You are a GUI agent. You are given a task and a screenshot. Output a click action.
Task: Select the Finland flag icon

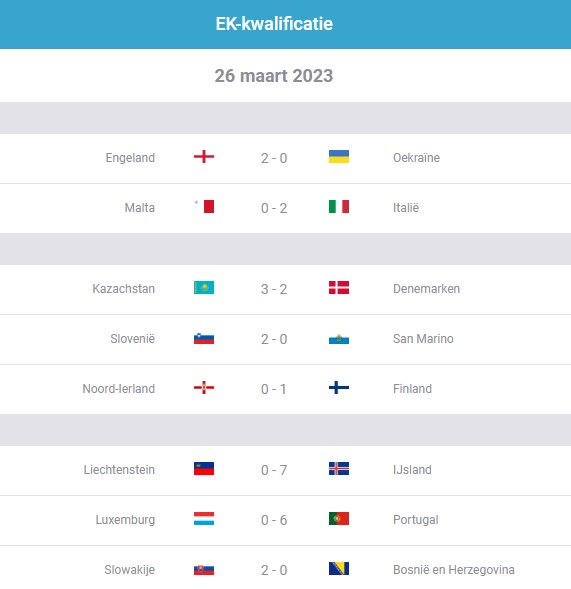339,387
